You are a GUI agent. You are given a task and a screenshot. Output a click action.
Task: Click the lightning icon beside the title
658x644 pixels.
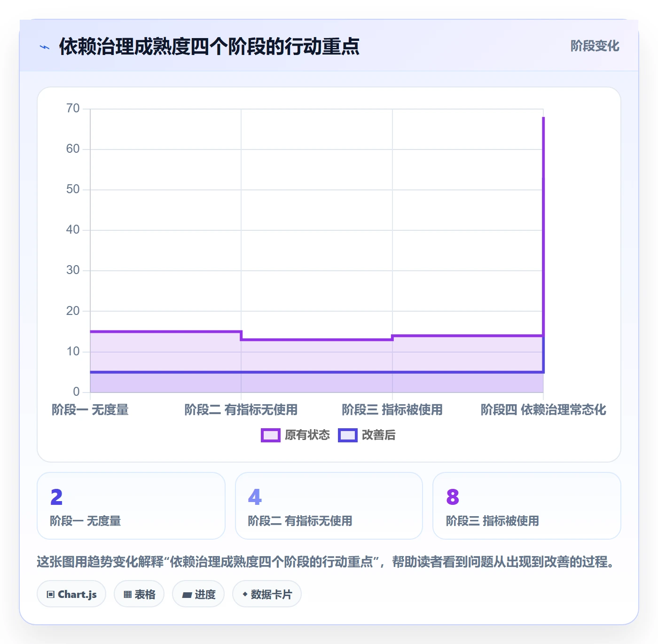[45, 47]
